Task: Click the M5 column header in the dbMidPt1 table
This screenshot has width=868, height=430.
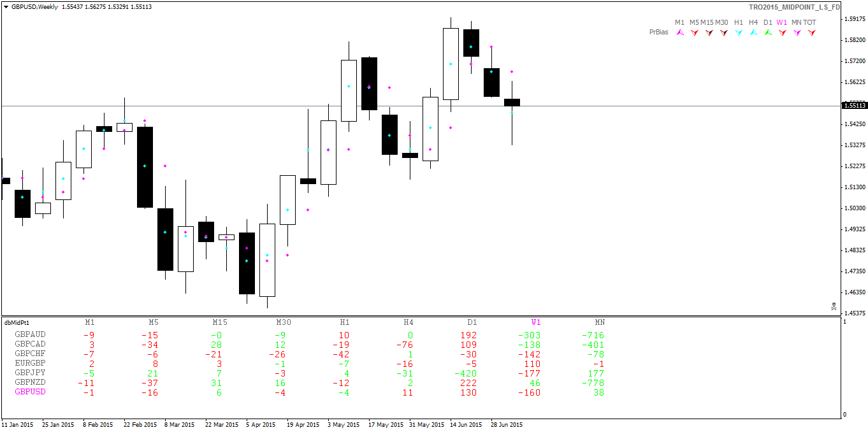Action: (154, 322)
